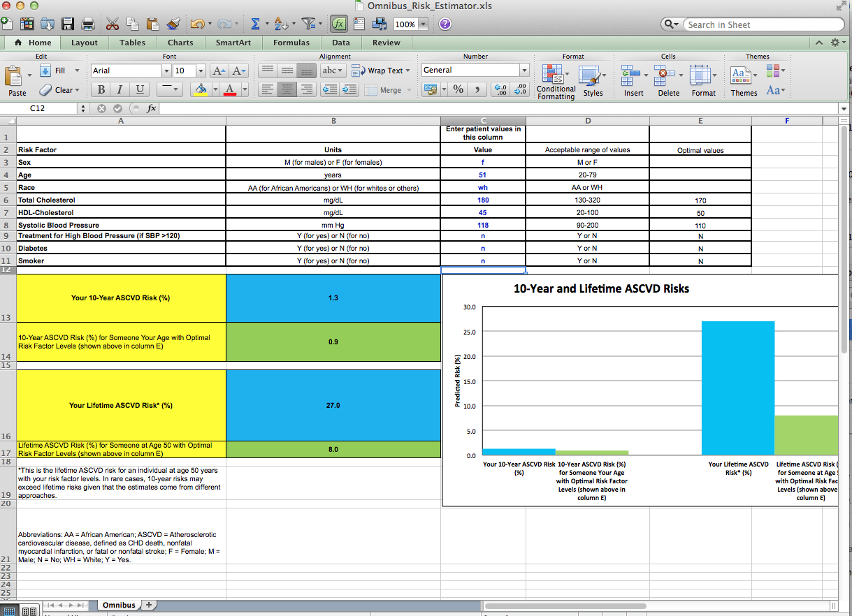Switch to the Tables ribbon tab
This screenshot has width=852, height=616.
pos(133,43)
